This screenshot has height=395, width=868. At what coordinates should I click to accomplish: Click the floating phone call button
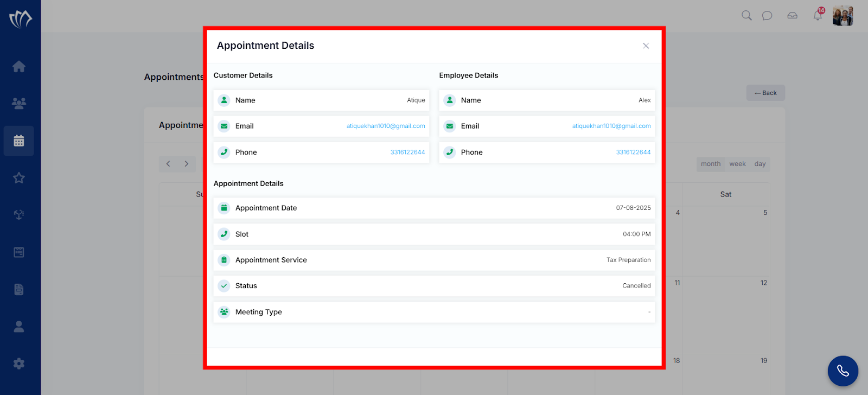[843, 371]
